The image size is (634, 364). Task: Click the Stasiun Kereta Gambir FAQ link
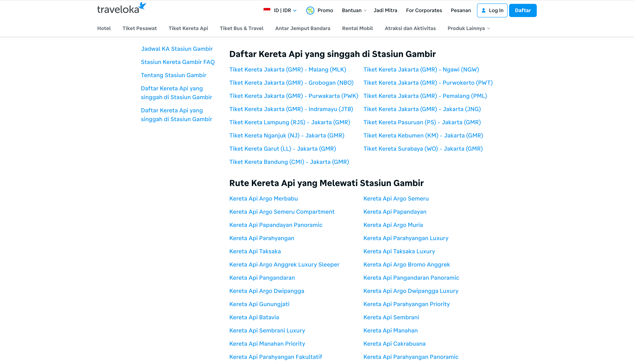(x=178, y=62)
